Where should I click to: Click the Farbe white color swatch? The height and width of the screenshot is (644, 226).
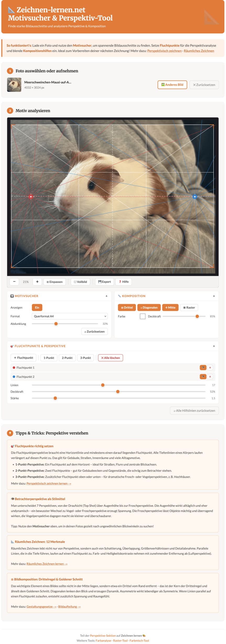[142, 316]
